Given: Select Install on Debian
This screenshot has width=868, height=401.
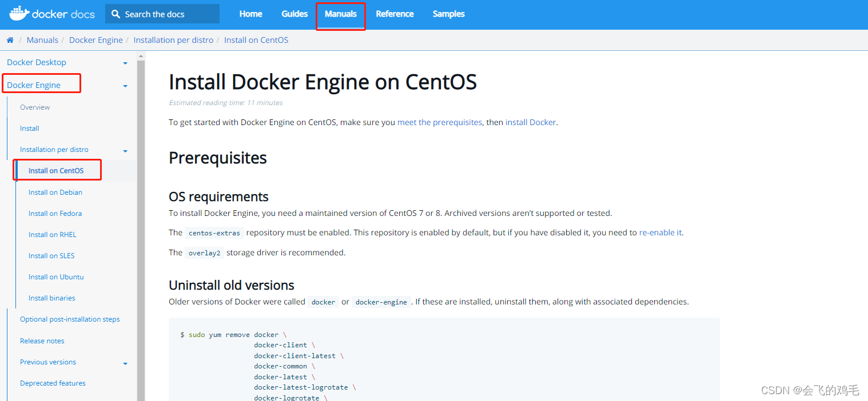Looking at the screenshot, I should click(55, 193).
